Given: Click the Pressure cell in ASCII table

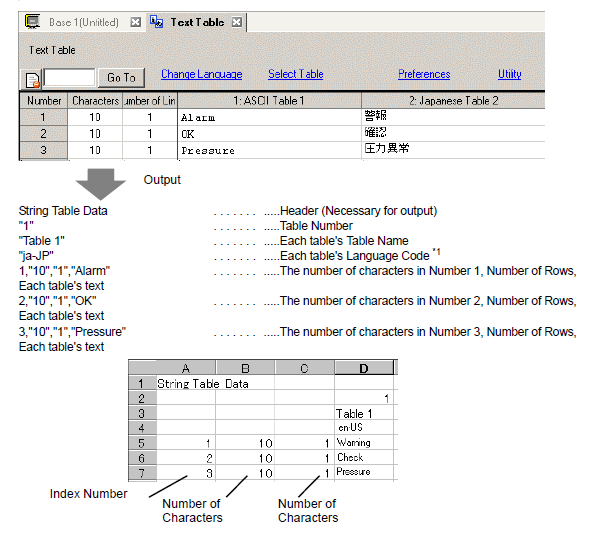Looking at the screenshot, I should pos(269,150).
